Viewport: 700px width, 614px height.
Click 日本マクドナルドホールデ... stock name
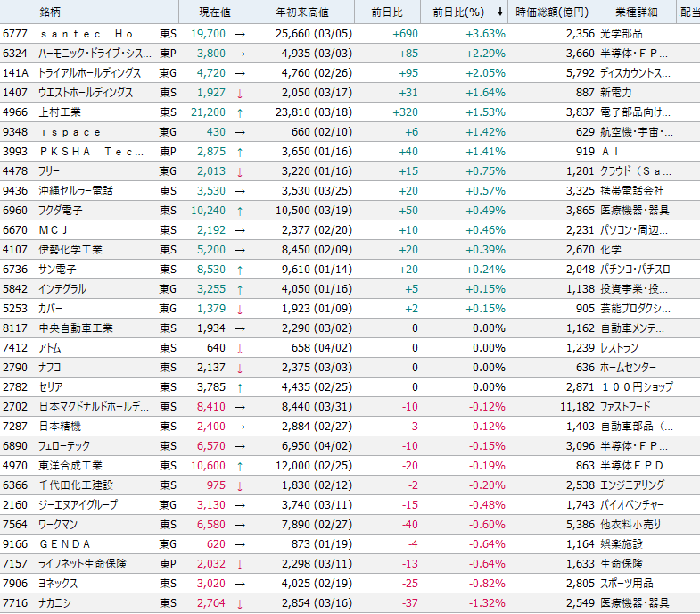pos(94,407)
